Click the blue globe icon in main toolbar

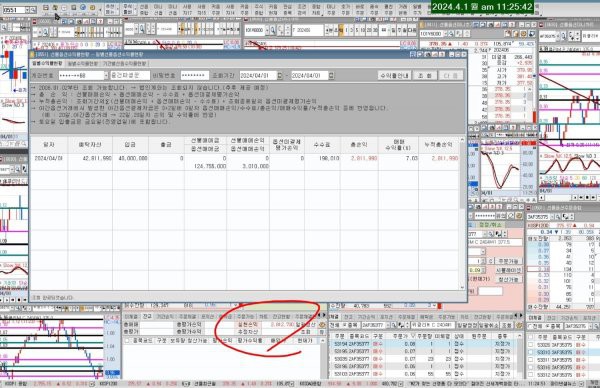point(83,8)
